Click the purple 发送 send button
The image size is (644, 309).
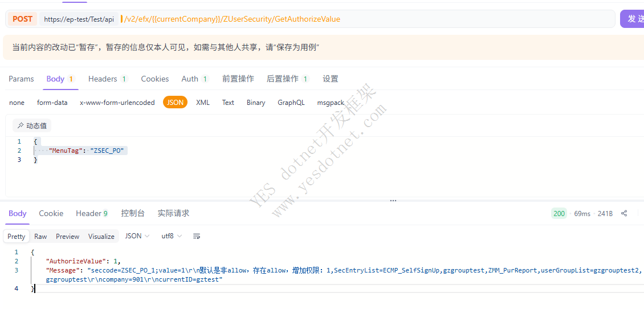[x=633, y=19]
